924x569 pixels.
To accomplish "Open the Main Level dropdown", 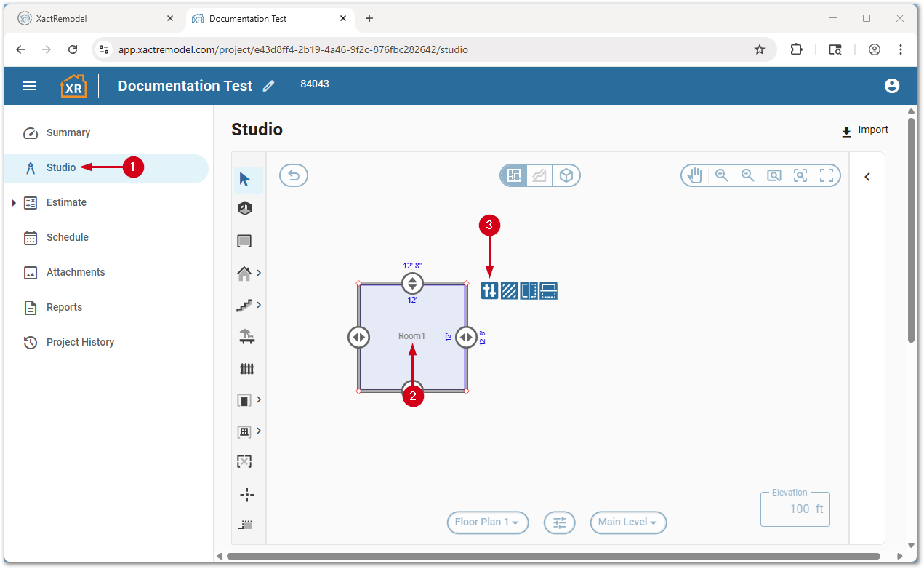I will point(627,522).
